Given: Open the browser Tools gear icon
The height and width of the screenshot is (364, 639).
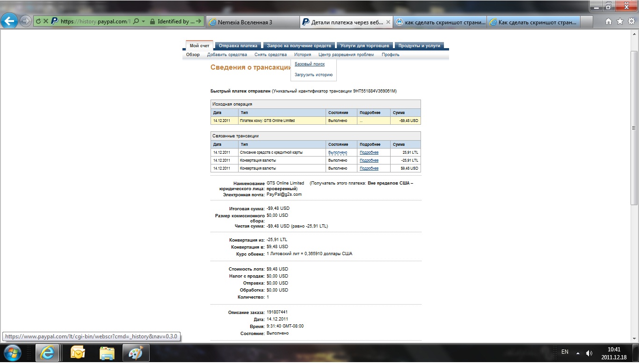Looking at the screenshot, I should pos(631,21).
